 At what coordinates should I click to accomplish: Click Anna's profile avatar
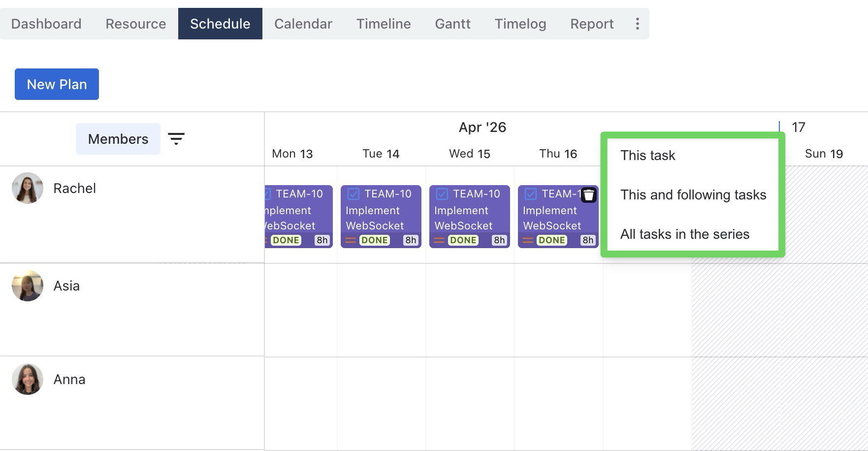[28, 379]
